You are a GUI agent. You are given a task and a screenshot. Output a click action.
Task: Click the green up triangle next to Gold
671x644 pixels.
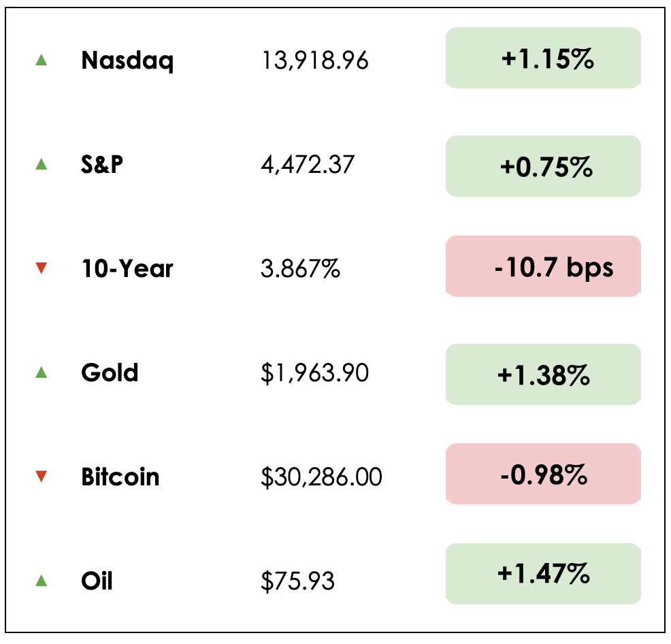coord(41,372)
